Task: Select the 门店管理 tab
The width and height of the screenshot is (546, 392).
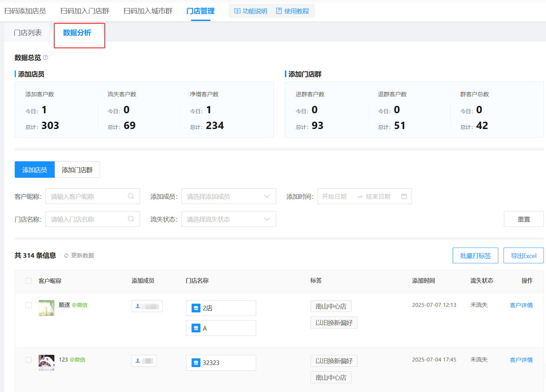Action: click(x=200, y=11)
